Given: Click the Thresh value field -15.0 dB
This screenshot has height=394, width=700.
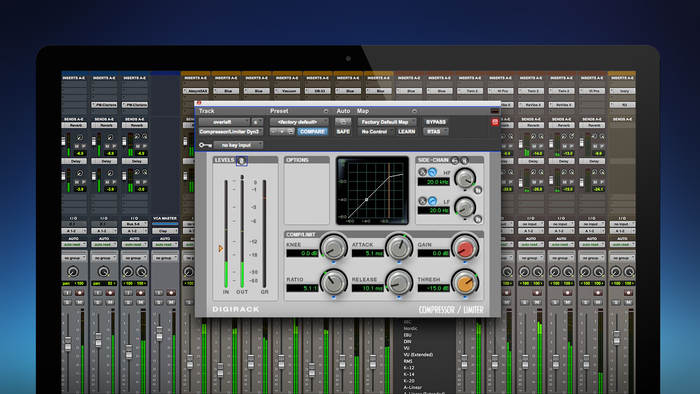Looking at the screenshot, I should [433, 288].
